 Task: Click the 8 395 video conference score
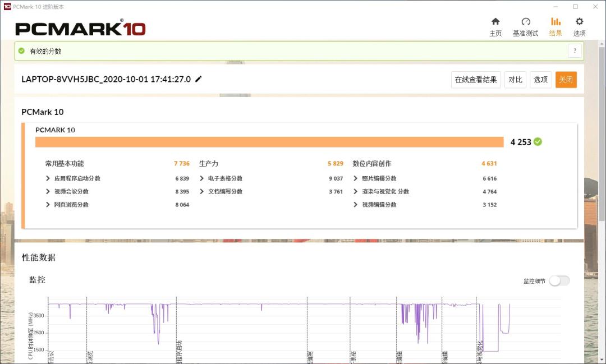[182, 192]
